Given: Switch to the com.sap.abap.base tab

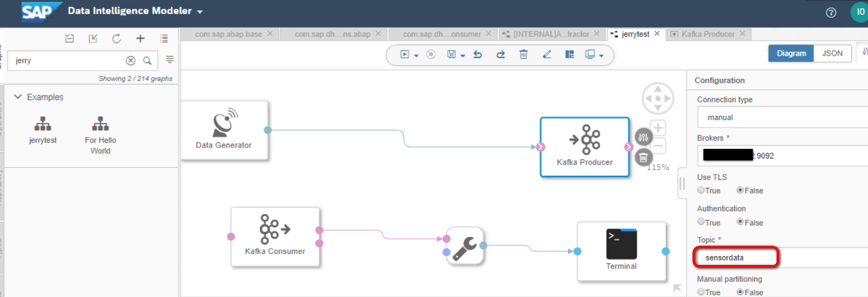Looking at the screenshot, I should (229, 34).
